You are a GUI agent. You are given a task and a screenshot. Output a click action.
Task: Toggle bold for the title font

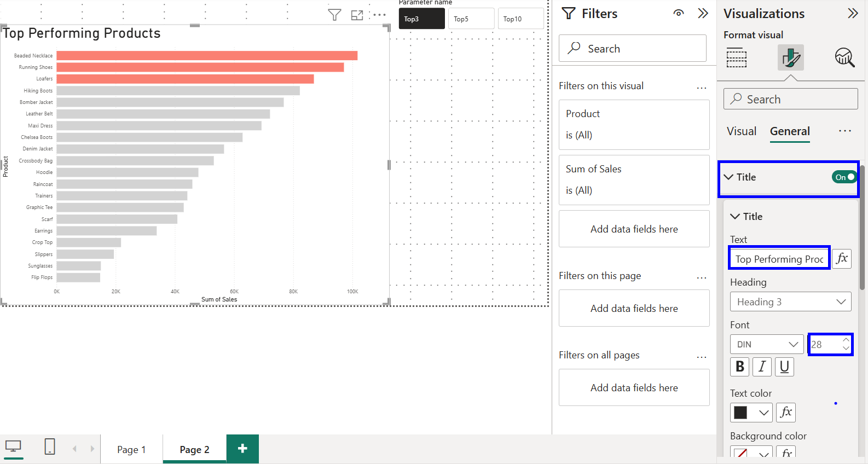740,367
